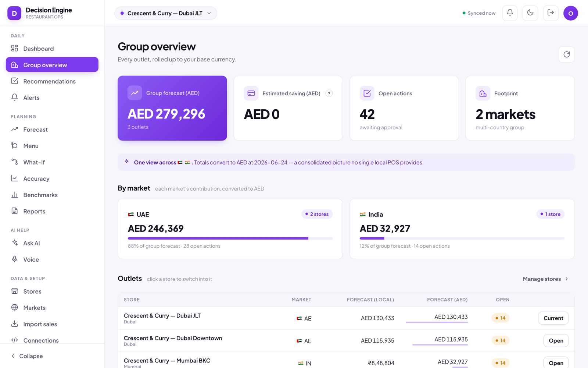
Task: Toggle dark mode moon icon
Action: coord(530,13)
